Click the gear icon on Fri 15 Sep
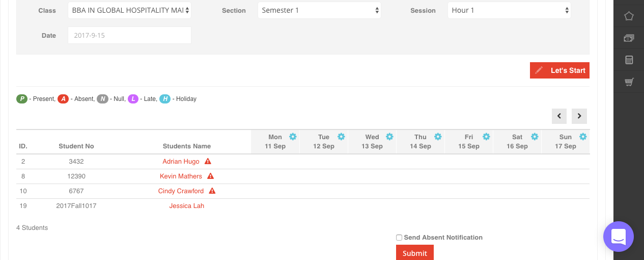 [x=486, y=137]
